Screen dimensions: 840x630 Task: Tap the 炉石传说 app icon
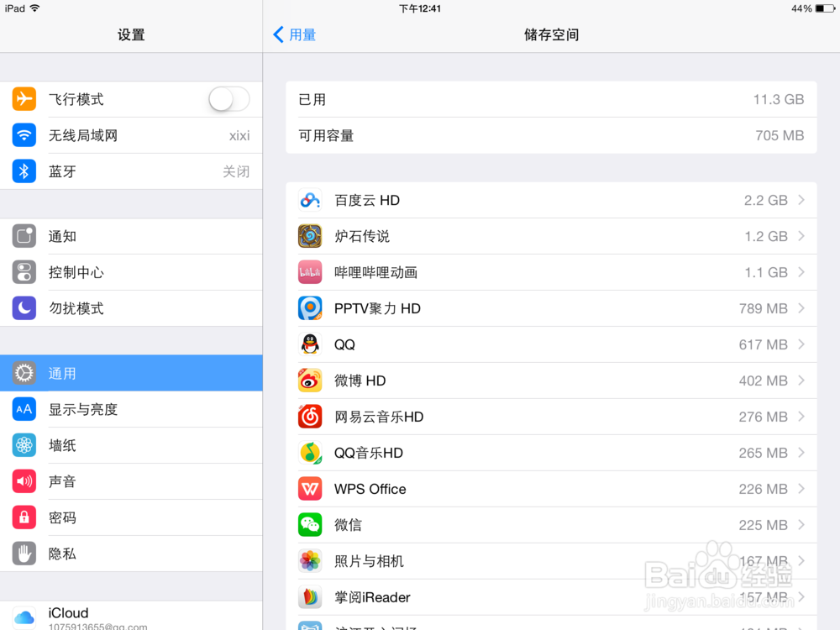pyautogui.click(x=310, y=236)
